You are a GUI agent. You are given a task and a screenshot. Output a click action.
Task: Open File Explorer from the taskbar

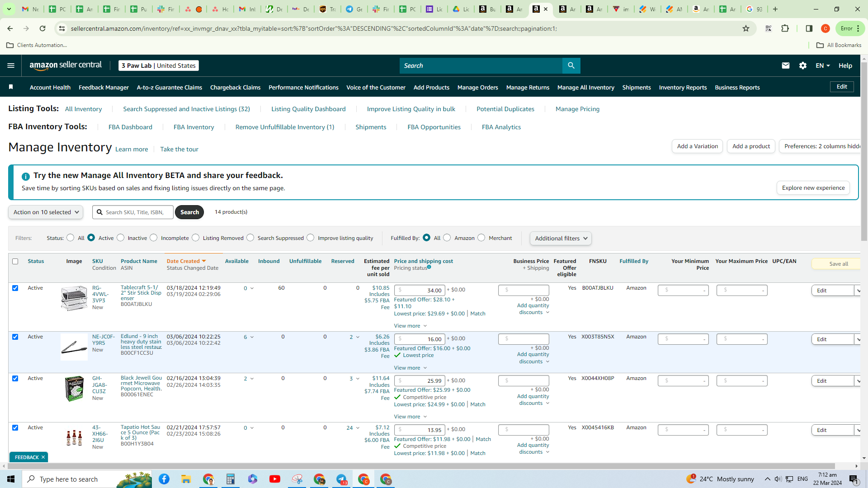coord(186,479)
